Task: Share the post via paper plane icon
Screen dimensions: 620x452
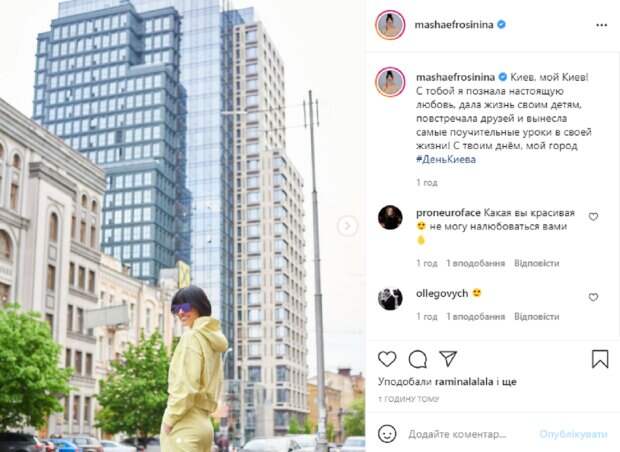Action: click(448, 359)
